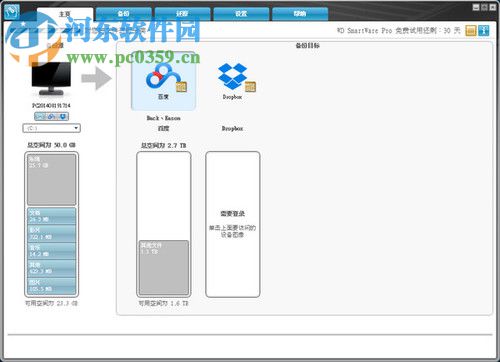Select the 图片 (Pictures) category bar

click(x=51, y=286)
